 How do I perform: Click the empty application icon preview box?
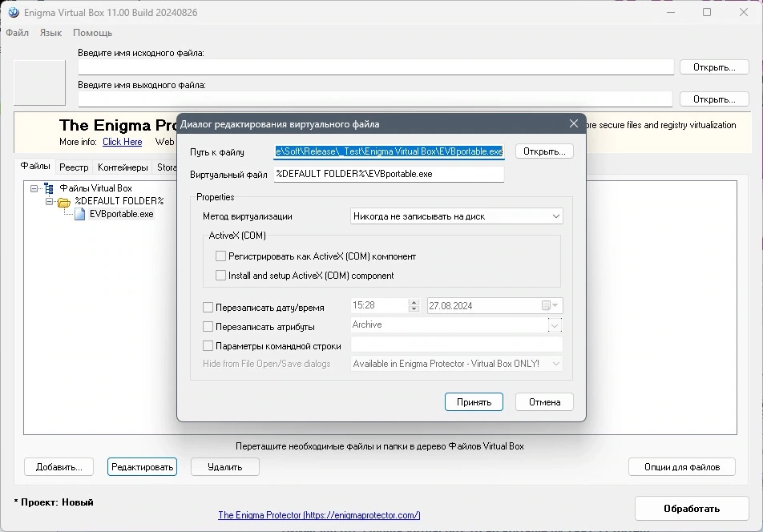click(39, 83)
